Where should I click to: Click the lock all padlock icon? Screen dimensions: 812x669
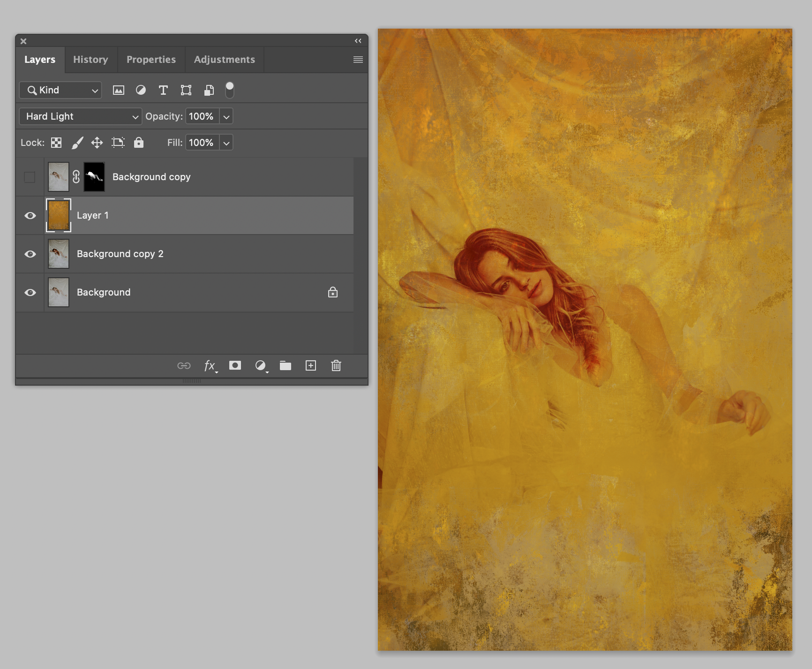pos(139,143)
